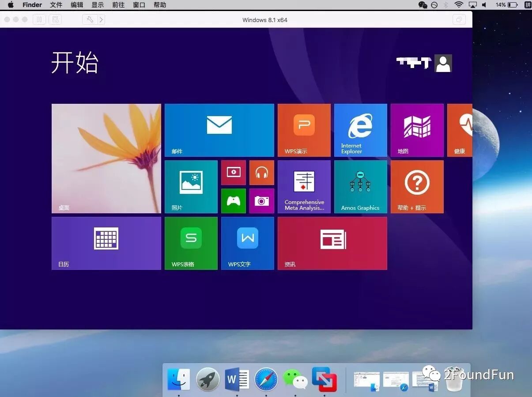Launch the WPS演示 presentation tile

coord(304,130)
